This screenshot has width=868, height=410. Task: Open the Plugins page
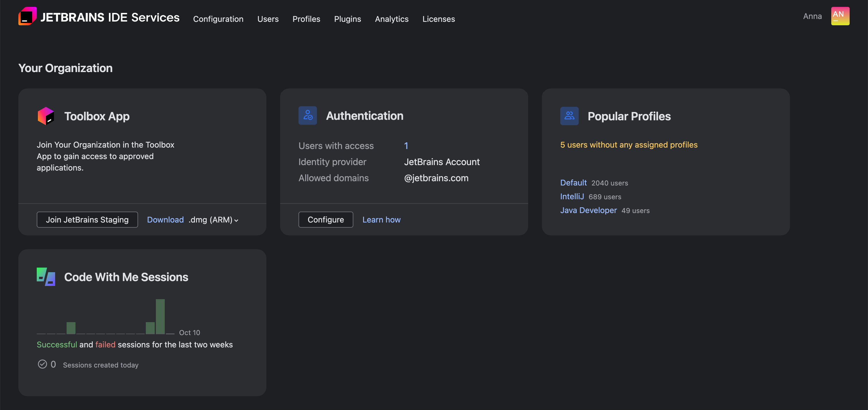pyautogui.click(x=347, y=19)
